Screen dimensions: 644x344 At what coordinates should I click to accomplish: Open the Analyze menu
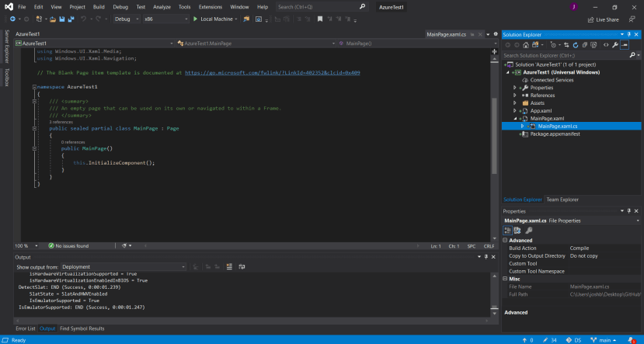[x=162, y=7]
